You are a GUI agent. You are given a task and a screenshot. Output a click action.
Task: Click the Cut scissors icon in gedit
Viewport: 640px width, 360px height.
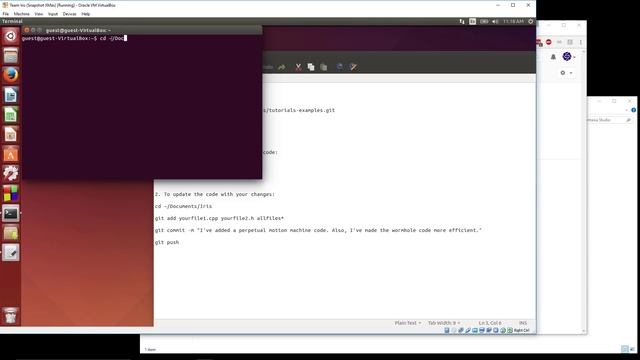tap(298, 67)
